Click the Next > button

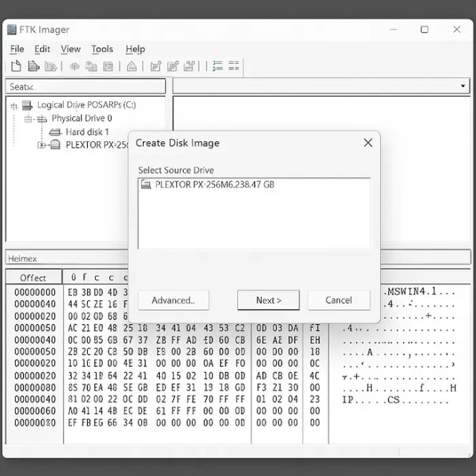coord(268,300)
